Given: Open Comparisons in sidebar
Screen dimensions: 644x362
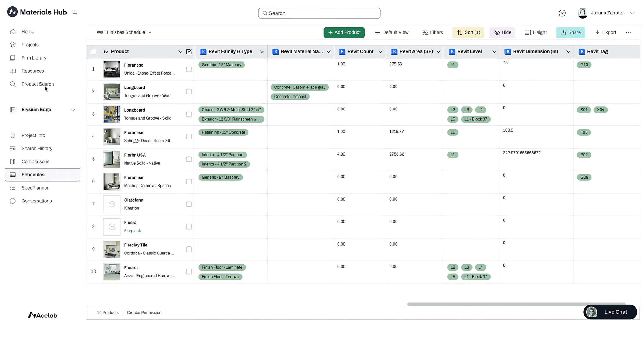Looking at the screenshot, I should pyautogui.click(x=35, y=161).
